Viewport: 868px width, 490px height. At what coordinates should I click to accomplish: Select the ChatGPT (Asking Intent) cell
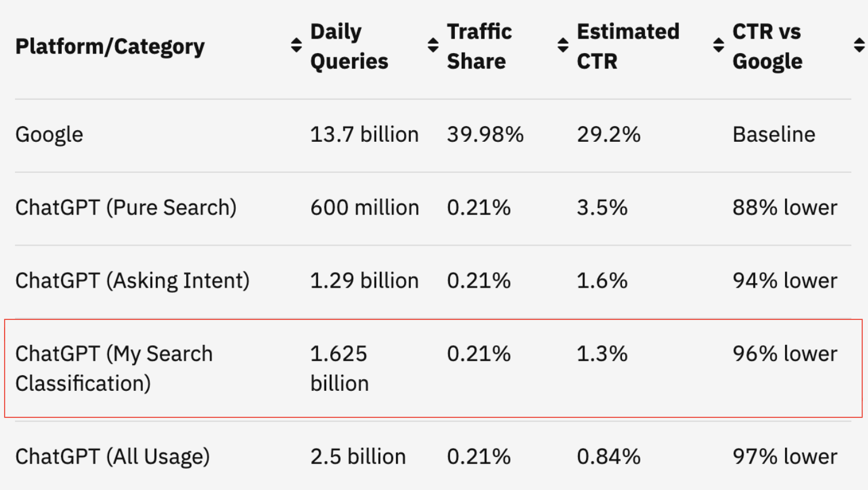point(132,281)
